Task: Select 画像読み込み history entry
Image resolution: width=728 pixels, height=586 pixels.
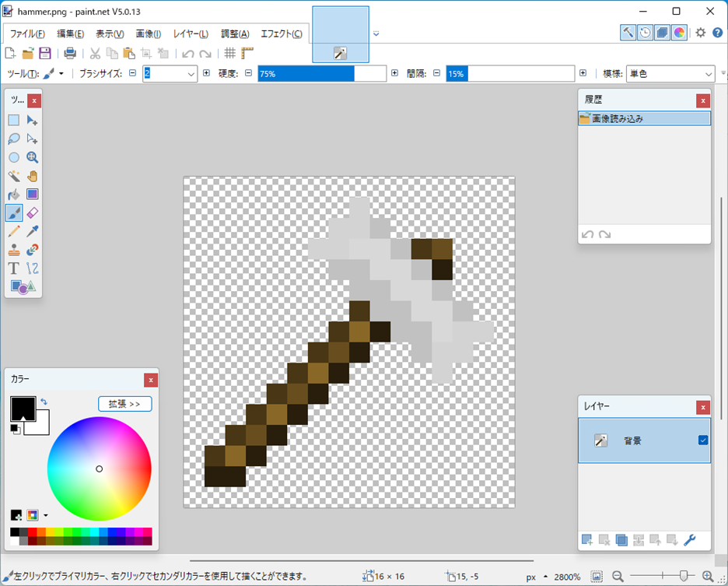Action: coord(645,118)
